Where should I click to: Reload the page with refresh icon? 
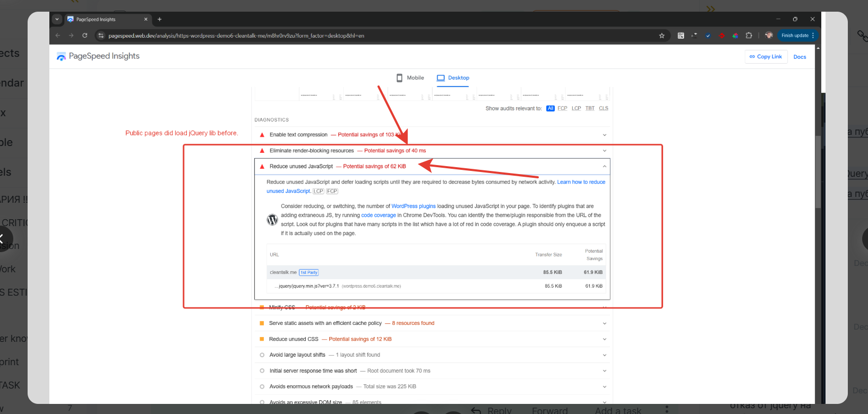pyautogui.click(x=85, y=36)
